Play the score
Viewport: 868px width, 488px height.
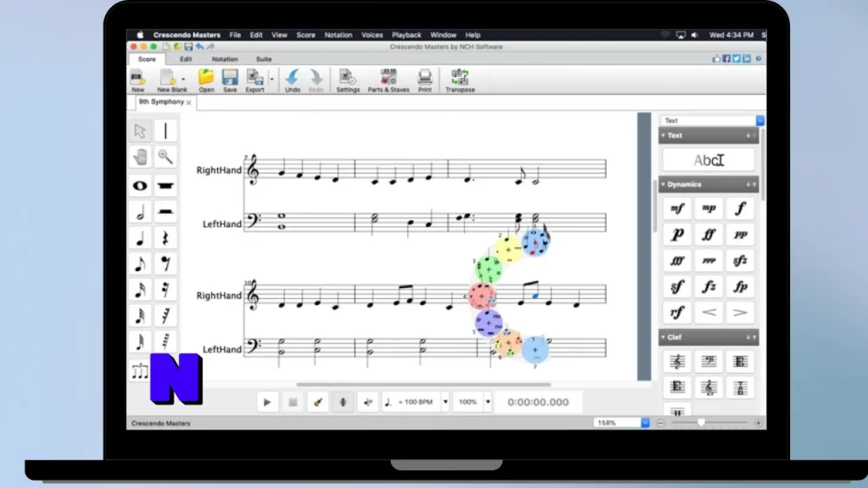[267, 402]
